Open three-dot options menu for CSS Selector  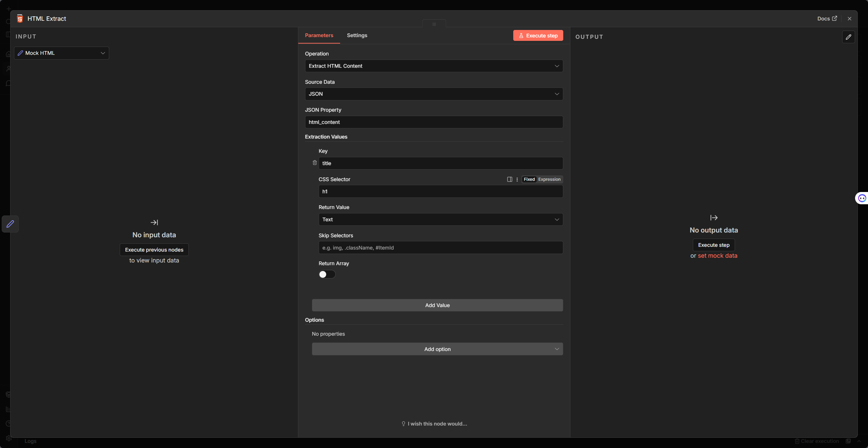point(517,179)
